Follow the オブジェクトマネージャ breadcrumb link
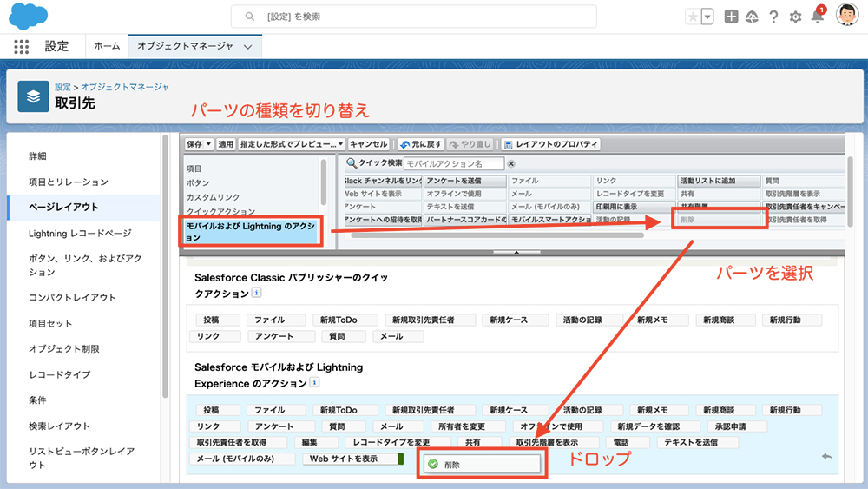Image resolution: width=868 pixels, height=489 pixels. coord(125,87)
